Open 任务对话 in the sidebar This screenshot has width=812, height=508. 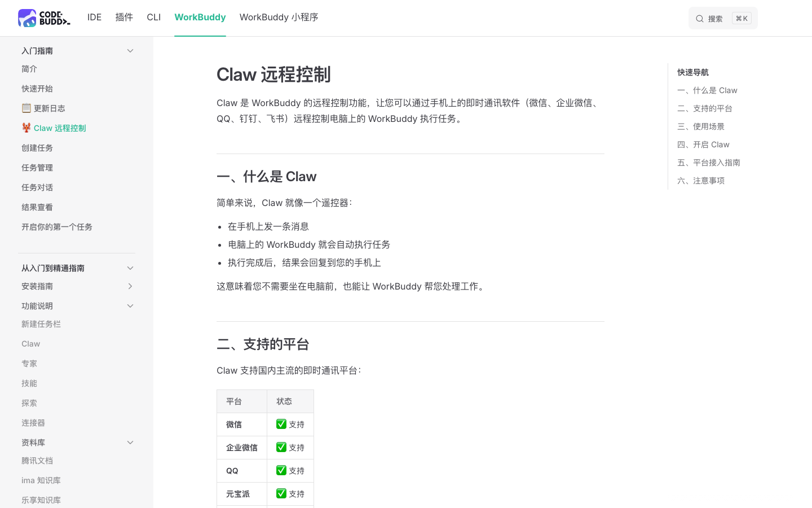[37, 187]
